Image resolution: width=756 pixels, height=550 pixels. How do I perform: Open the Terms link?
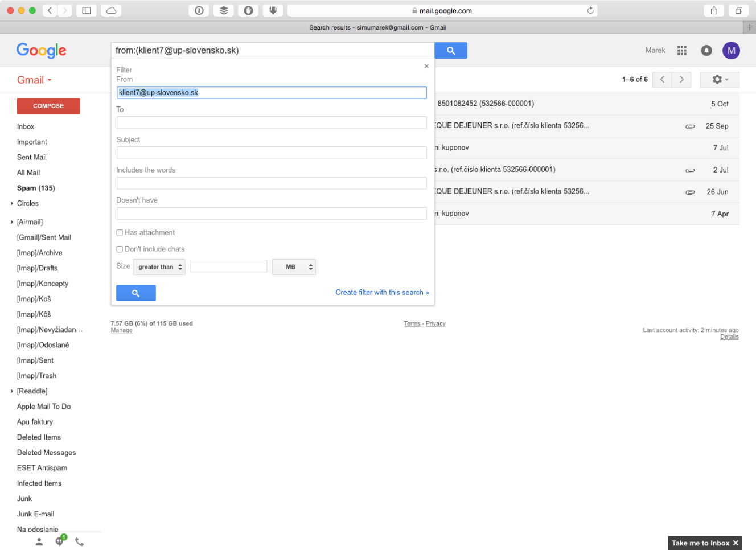click(412, 323)
